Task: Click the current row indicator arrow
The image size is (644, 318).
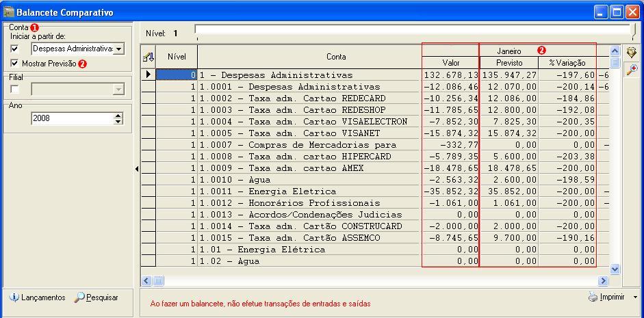Action: tap(149, 75)
